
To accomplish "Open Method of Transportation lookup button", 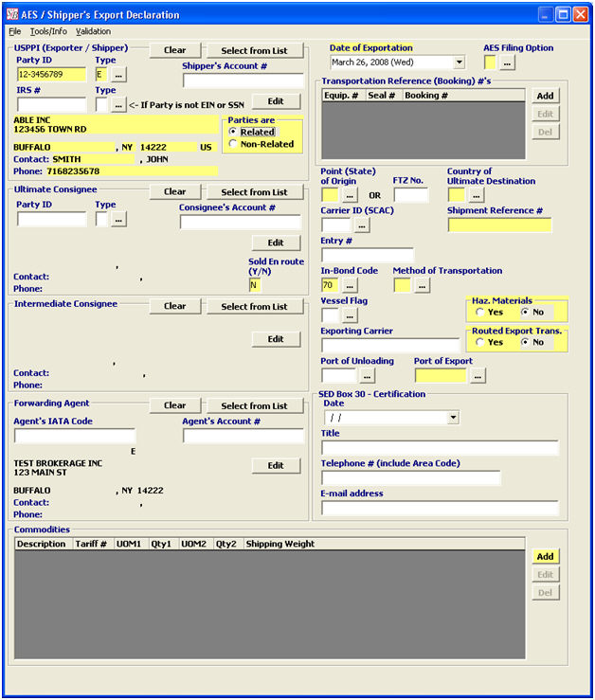I will coord(422,285).
